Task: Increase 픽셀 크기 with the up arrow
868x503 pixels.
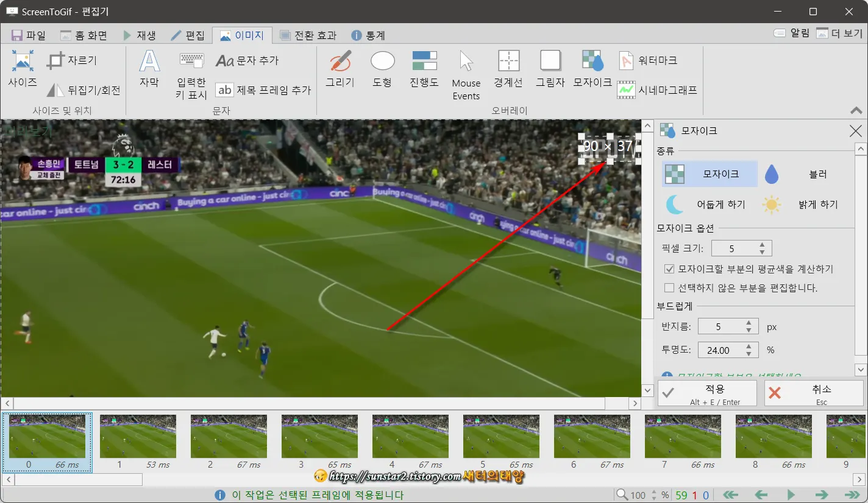Action: click(761, 244)
